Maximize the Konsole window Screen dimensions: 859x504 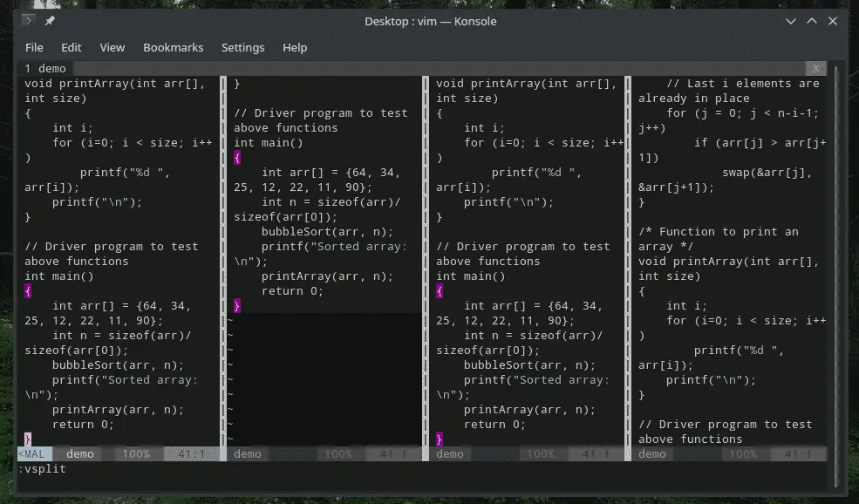[812, 21]
